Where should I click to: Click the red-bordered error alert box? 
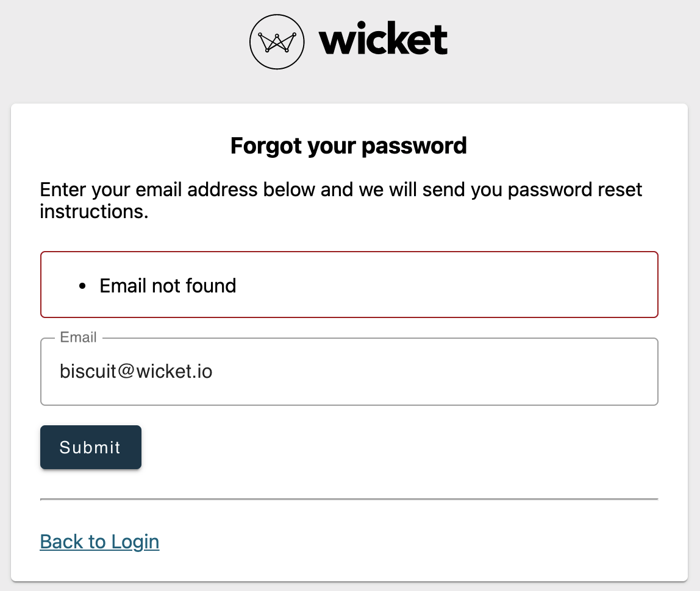(349, 285)
